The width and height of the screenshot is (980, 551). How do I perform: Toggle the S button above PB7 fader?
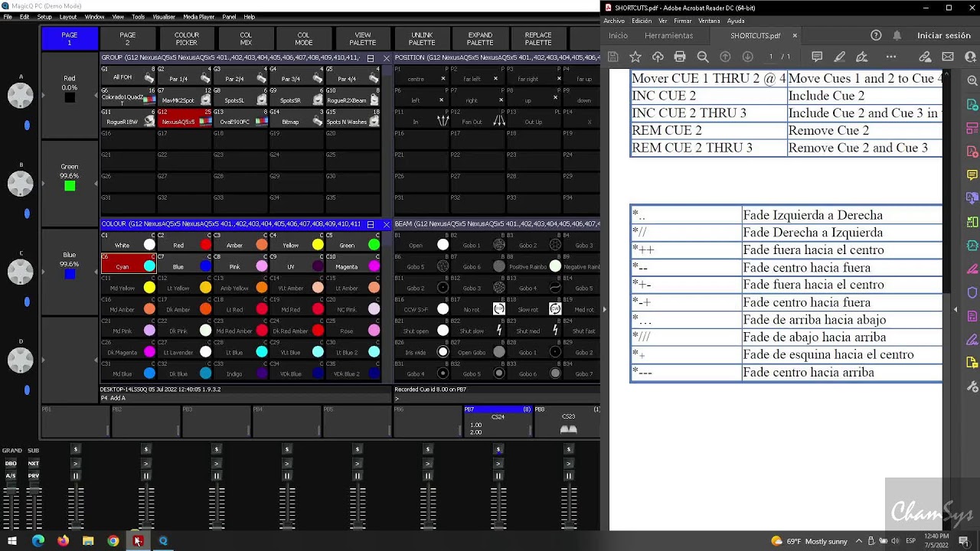498,449
